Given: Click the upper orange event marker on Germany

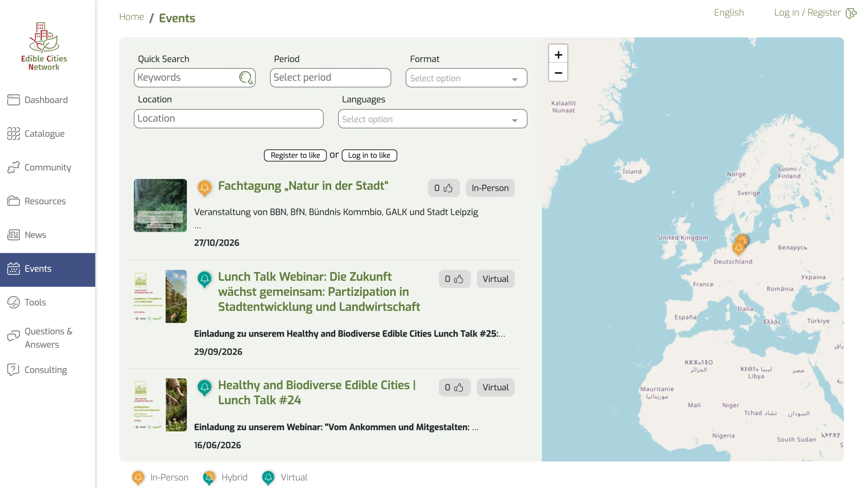Looking at the screenshot, I should pos(742,240).
